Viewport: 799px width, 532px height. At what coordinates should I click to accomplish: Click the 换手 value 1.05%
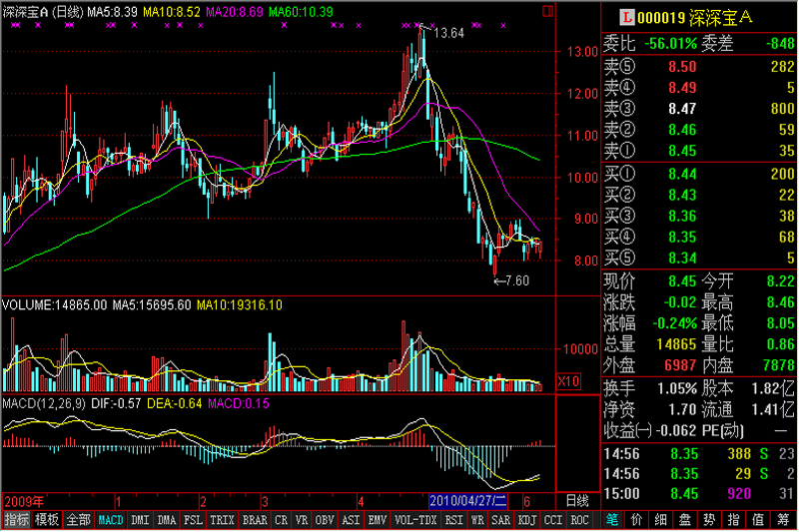(677, 389)
